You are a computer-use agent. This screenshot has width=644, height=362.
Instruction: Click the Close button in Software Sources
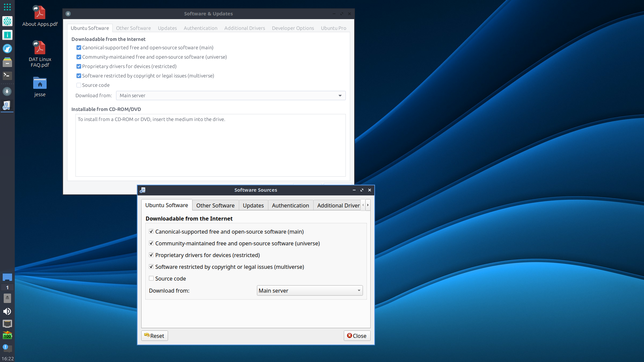click(x=357, y=336)
